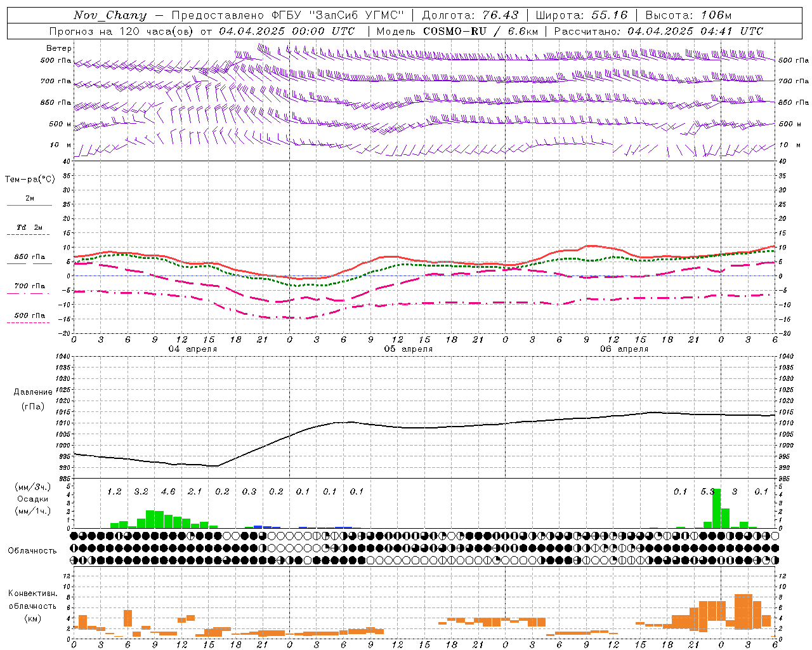Click the station name Nov_Chany in header
The height and width of the screenshot is (650, 812).
point(110,15)
